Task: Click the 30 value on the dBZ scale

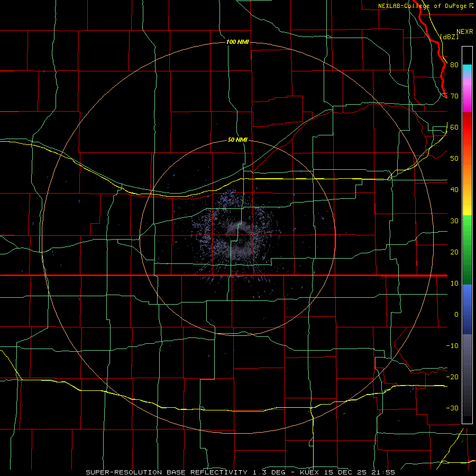Action: pos(454,221)
